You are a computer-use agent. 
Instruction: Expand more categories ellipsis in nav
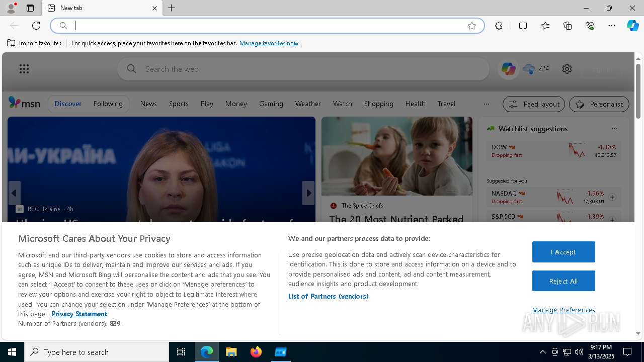click(x=486, y=104)
